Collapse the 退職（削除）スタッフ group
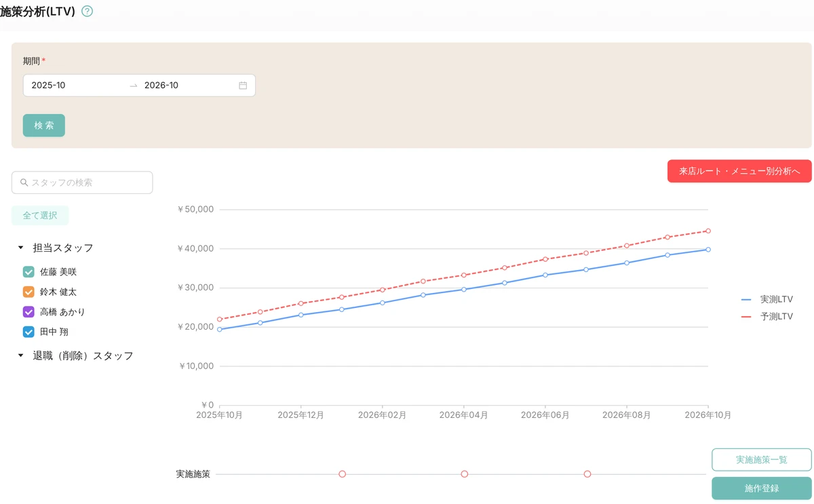Screen dimensions: 814x504 [x=20, y=355]
